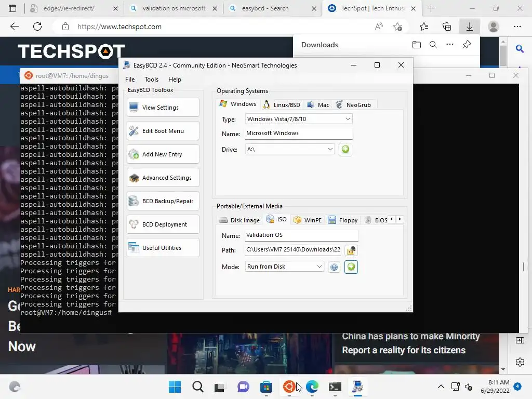Image resolution: width=532 pixels, height=399 pixels.
Task: Switch to the NeoGrub tab
Action: point(353,105)
